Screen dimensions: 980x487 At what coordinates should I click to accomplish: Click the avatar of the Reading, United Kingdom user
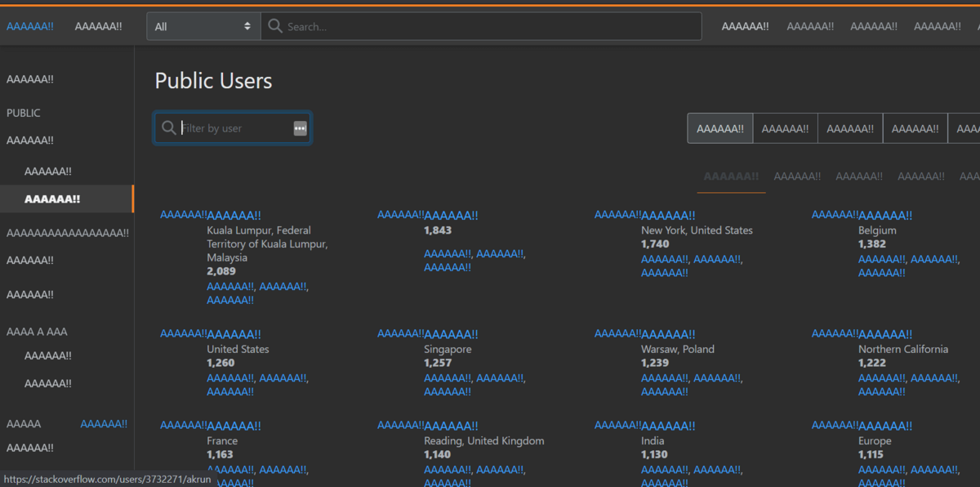tap(400, 425)
